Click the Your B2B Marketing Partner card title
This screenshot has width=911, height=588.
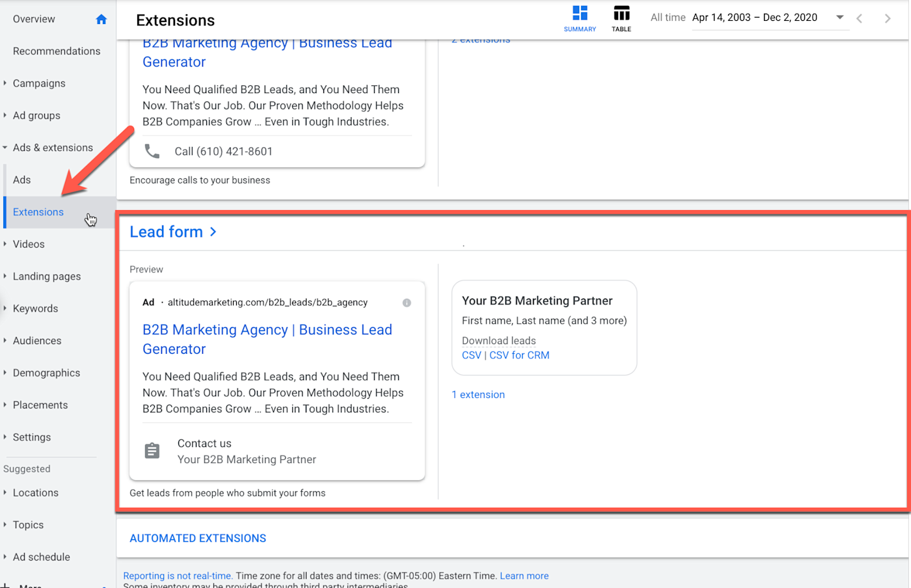pos(537,301)
